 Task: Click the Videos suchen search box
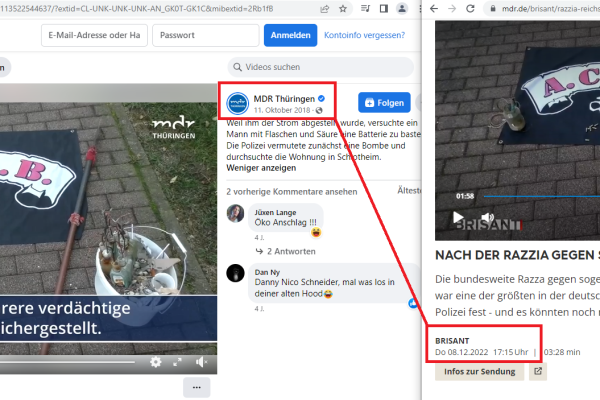321,67
